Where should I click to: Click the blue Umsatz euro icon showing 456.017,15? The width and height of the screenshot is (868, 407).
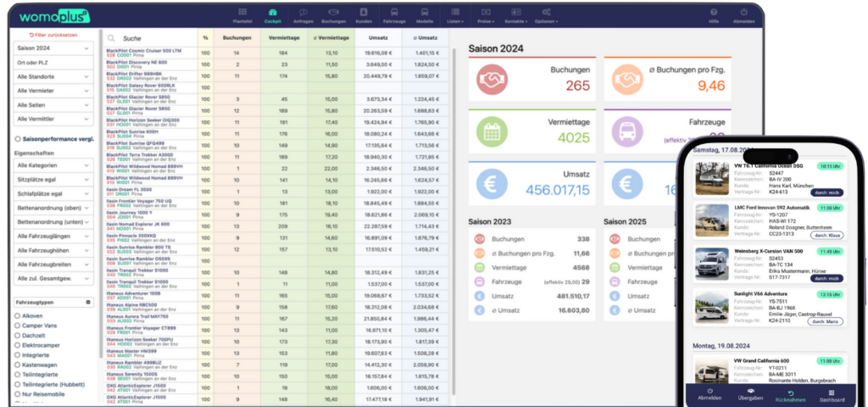point(492,184)
